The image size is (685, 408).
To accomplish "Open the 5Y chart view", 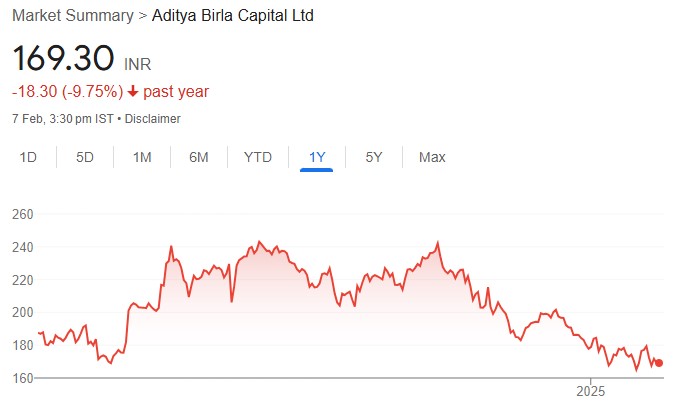I will (374, 157).
